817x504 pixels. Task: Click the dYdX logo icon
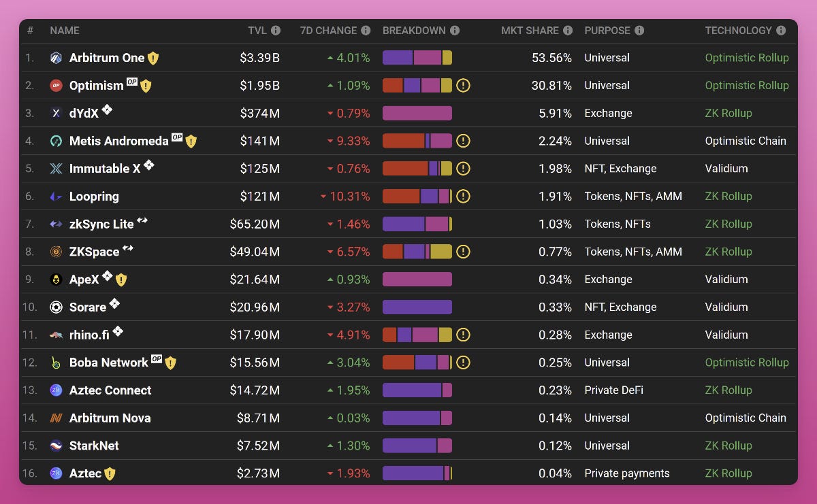coord(56,113)
